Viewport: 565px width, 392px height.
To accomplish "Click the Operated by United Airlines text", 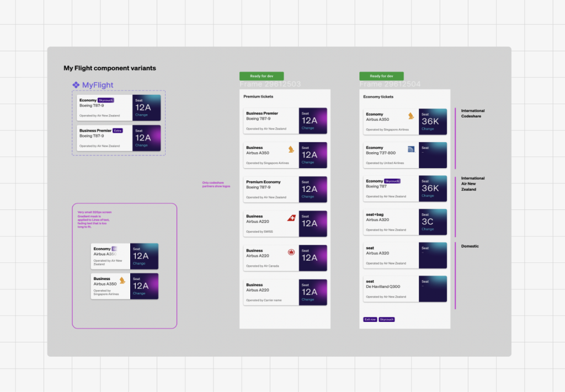I will [x=385, y=163].
